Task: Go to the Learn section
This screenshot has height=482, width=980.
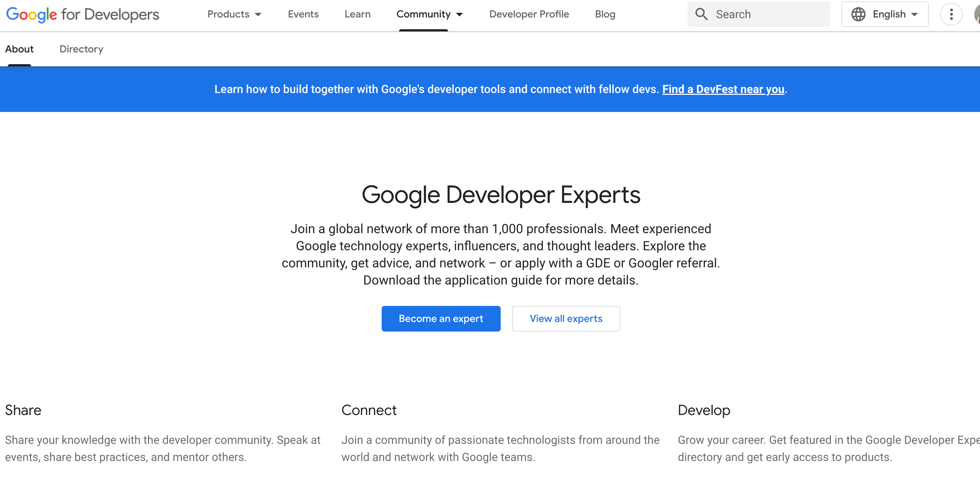Action: pyautogui.click(x=357, y=14)
